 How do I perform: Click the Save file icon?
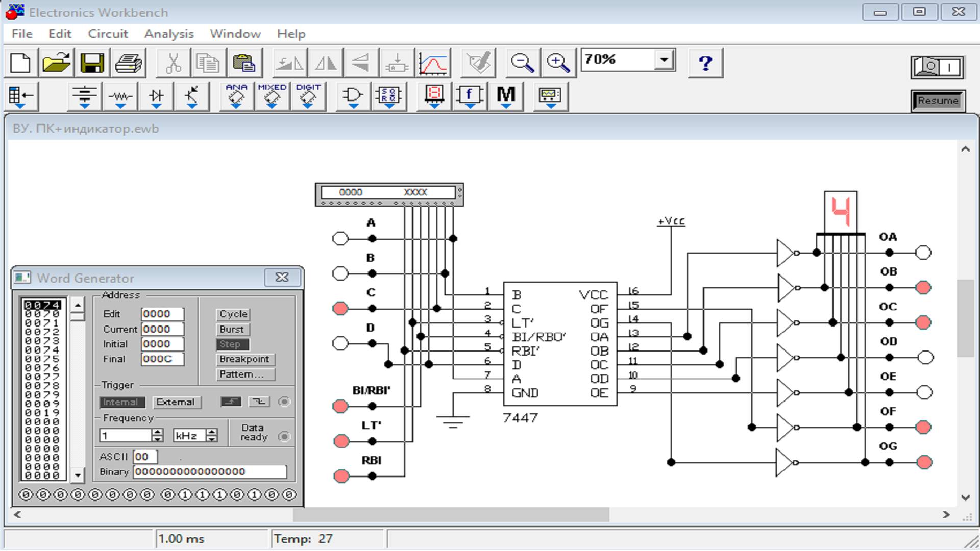92,63
